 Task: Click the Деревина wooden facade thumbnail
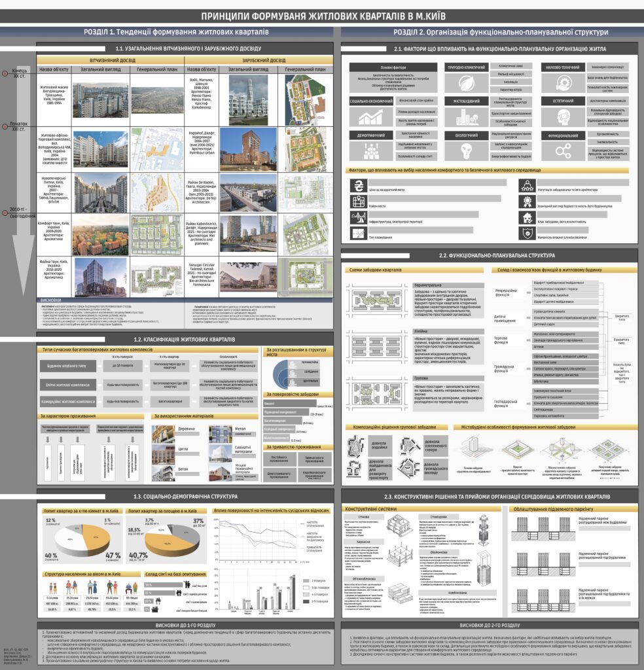pyautogui.click(x=163, y=435)
